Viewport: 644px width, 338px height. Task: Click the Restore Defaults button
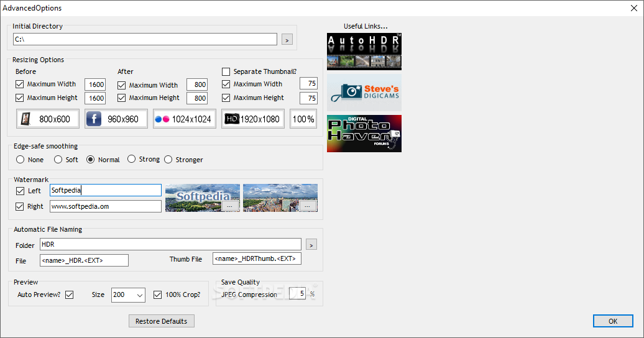point(162,321)
